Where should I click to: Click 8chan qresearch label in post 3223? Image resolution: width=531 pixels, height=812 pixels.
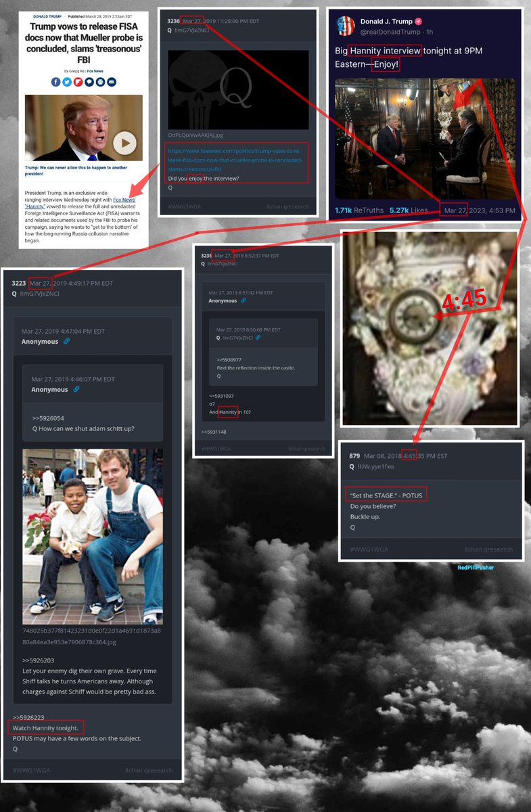148,770
